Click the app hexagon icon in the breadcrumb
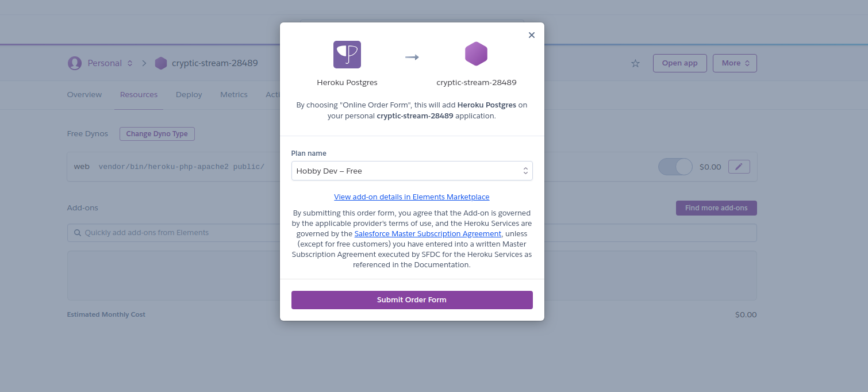Screen dimensions: 868x392 pyautogui.click(x=161, y=63)
